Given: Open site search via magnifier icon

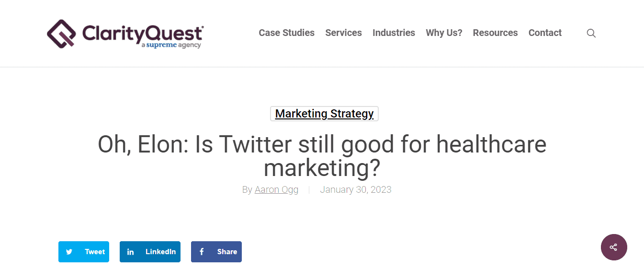Looking at the screenshot, I should pos(591,33).
